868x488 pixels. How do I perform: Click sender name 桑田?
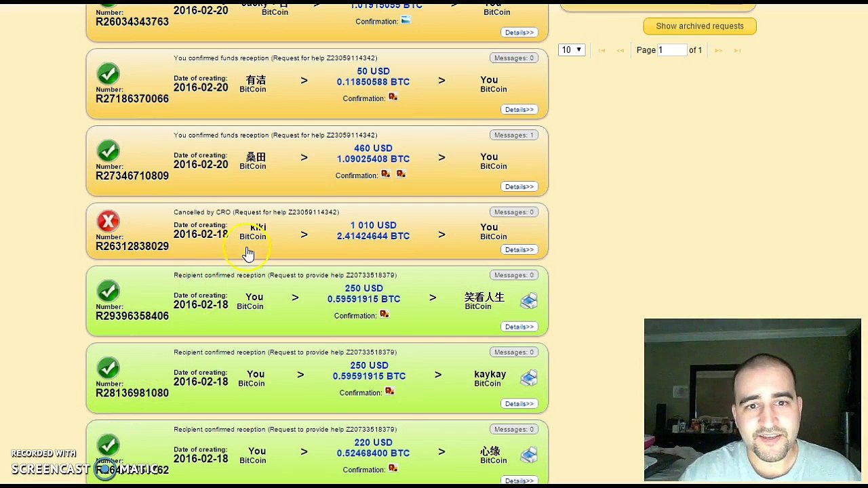[x=256, y=157]
